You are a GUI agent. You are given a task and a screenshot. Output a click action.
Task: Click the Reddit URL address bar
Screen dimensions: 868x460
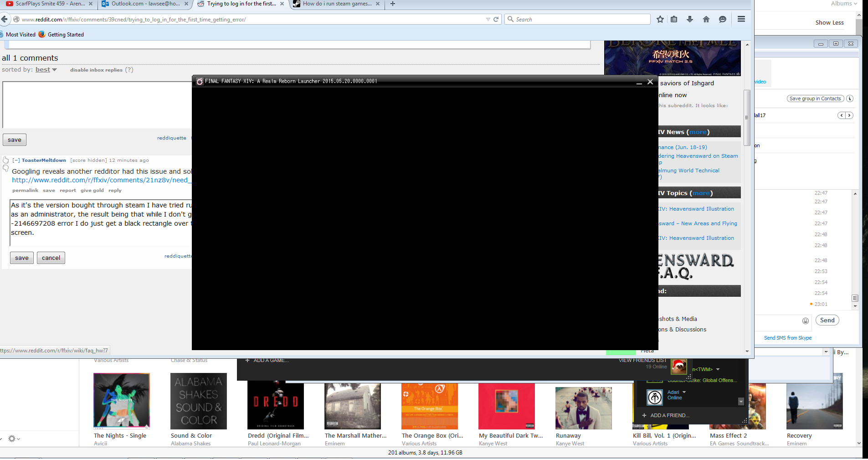click(x=251, y=19)
